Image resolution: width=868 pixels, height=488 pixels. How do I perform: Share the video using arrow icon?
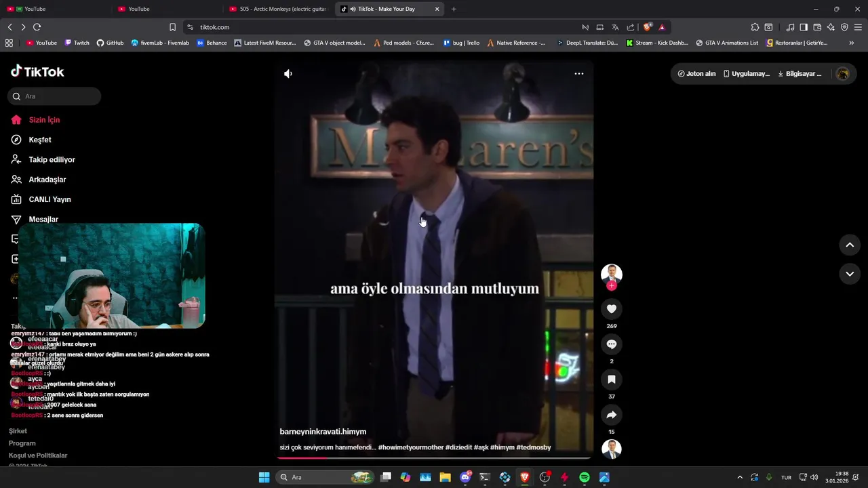[x=612, y=415]
